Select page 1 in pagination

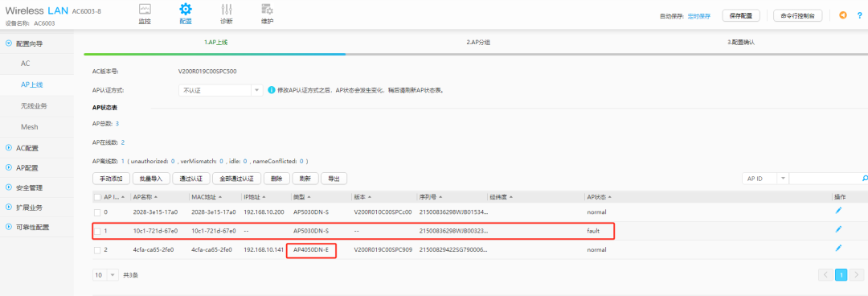pos(841,274)
